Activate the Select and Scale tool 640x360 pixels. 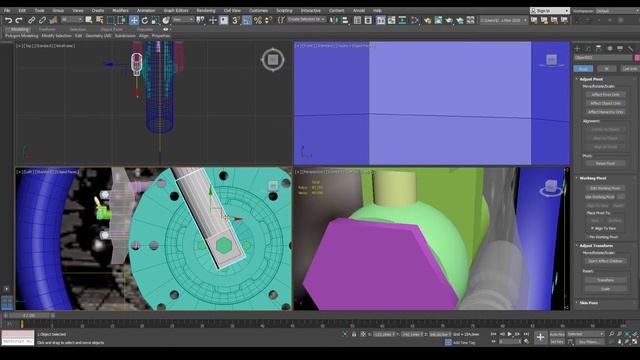(155, 20)
